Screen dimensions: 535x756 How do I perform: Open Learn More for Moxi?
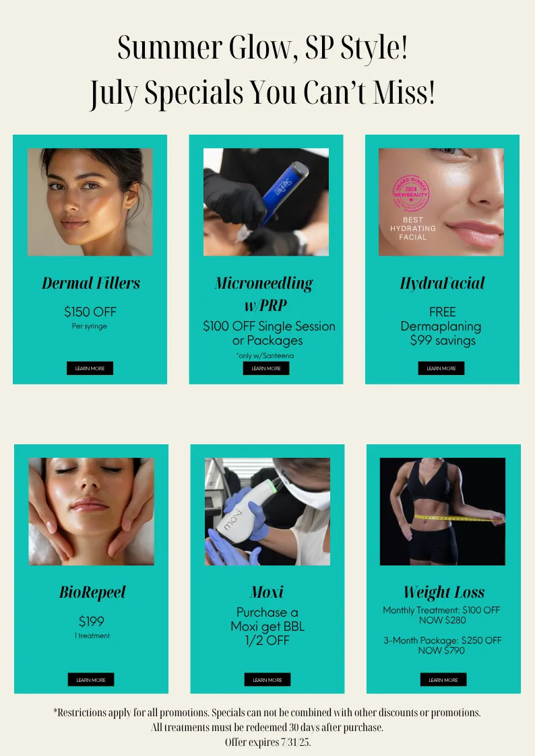(x=267, y=680)
